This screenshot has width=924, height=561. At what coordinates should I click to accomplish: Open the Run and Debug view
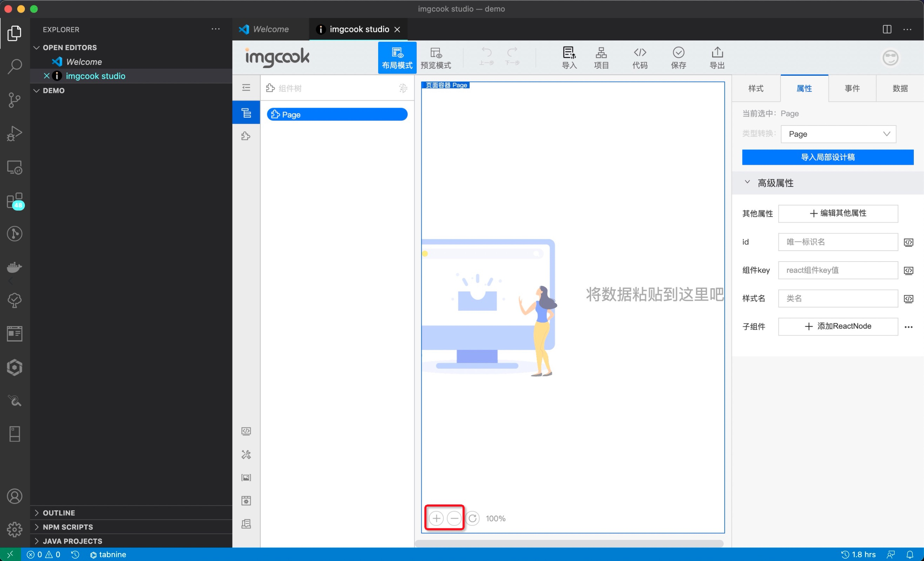coord(14,133)
